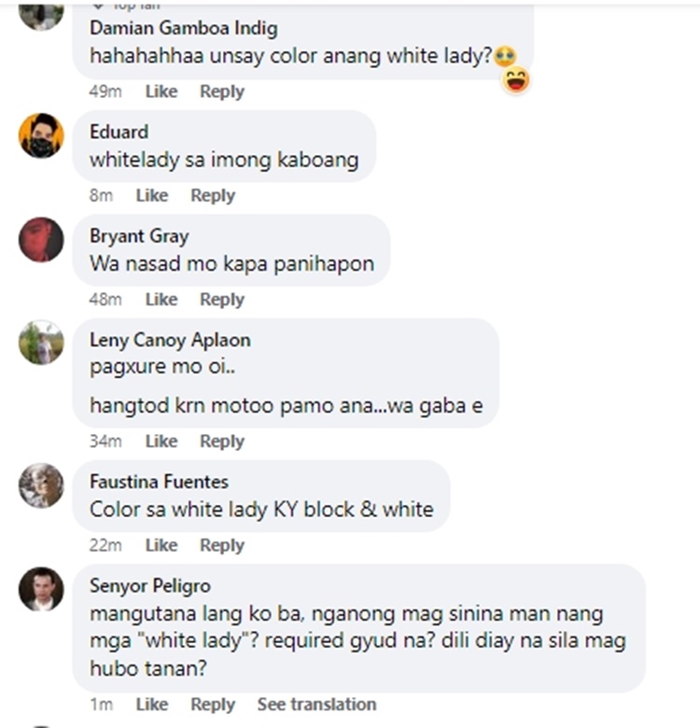700x728 pixels.
Task: Open Senyor Peligro's name link
Action: pyautogui.click(x=150, y=586)
